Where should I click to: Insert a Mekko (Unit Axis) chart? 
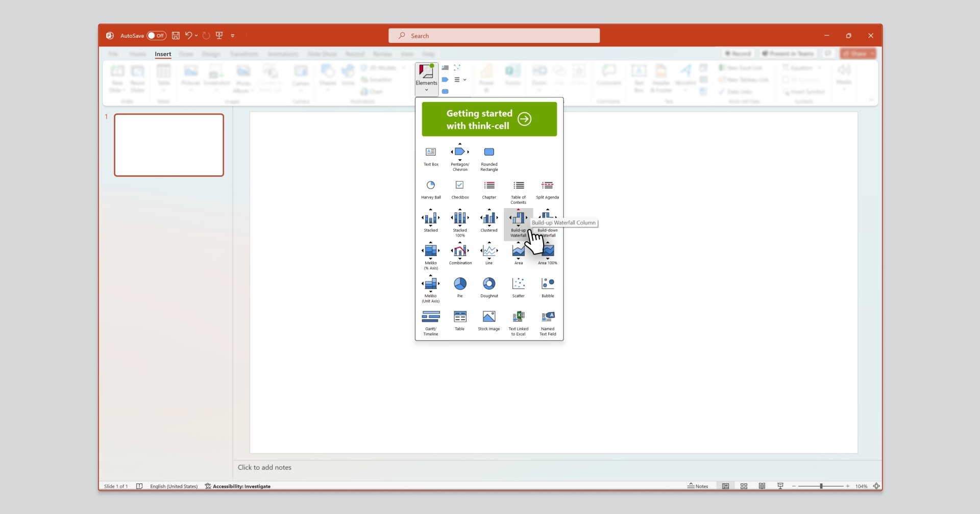[x=431, y=289]
